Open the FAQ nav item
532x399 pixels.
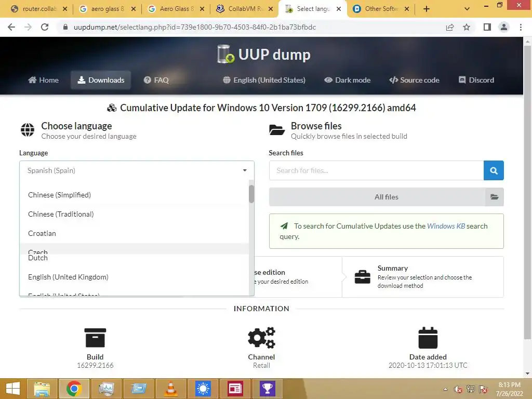pyautogui.click(x=156, y=80)
